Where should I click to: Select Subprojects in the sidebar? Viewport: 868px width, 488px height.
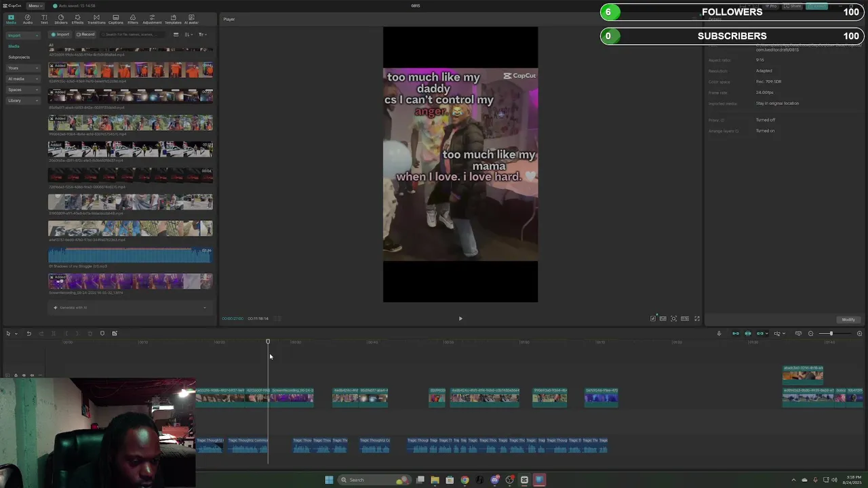coord(19,57)
